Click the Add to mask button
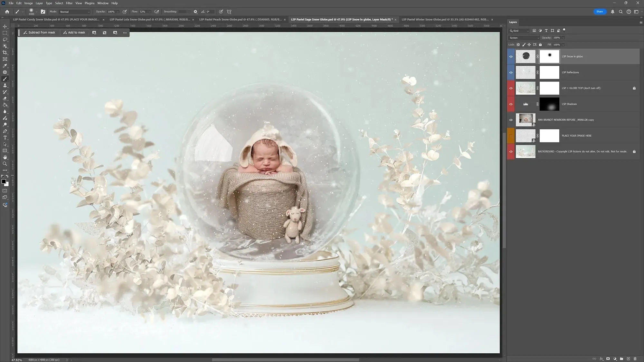Viewport: 644px width, 362px height. point(74,32)
